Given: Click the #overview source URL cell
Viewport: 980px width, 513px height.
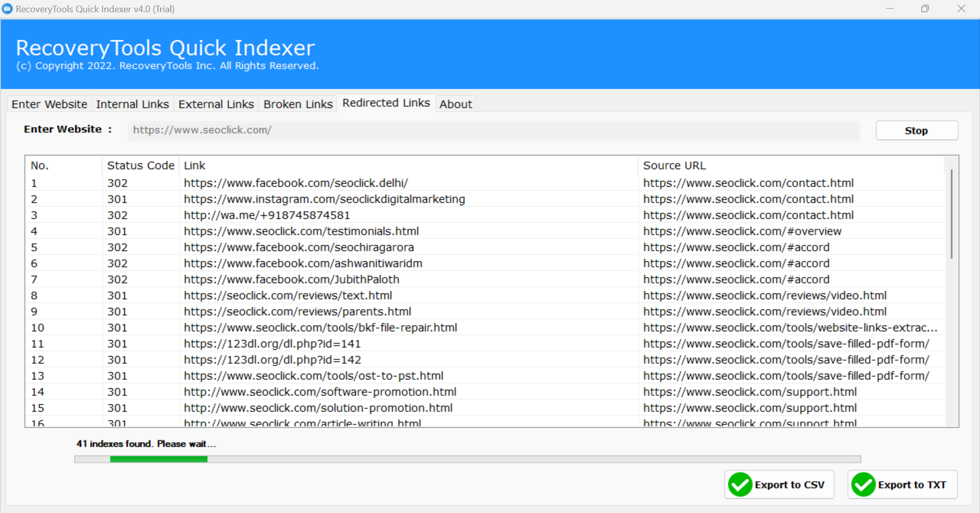Looking at the screenshot, I should pos(742,232).
